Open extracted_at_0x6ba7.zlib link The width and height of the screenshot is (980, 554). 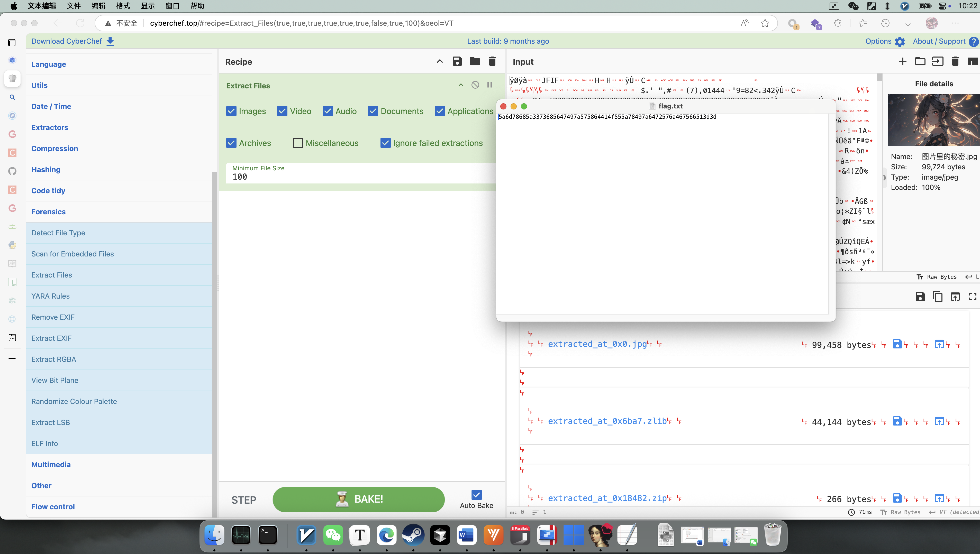pyautogui.click(x=607, y=421)
